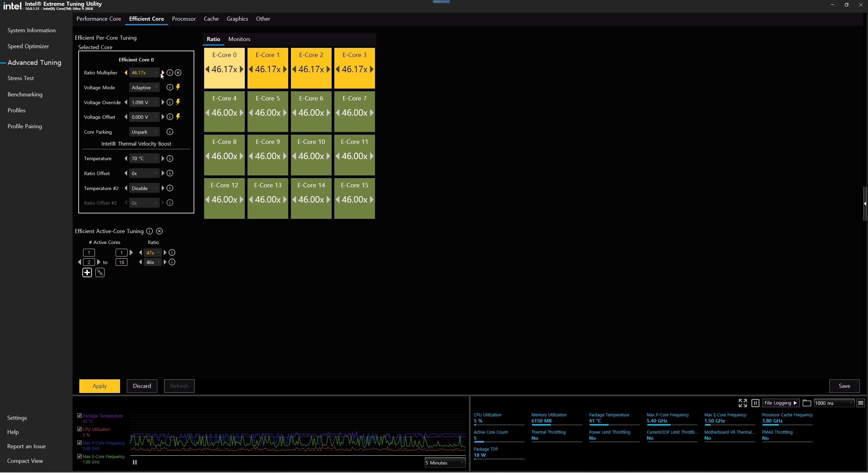The image size is (868, 473).
Task: Open info for Efficient Active-Core Tuning
Action: coord(150,231)
